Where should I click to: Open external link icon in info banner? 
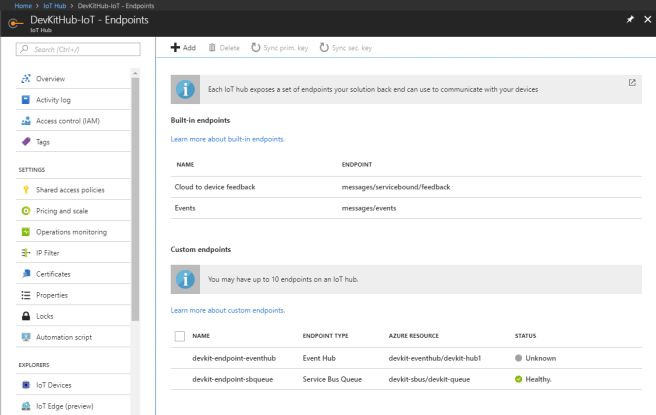(632, 83)
